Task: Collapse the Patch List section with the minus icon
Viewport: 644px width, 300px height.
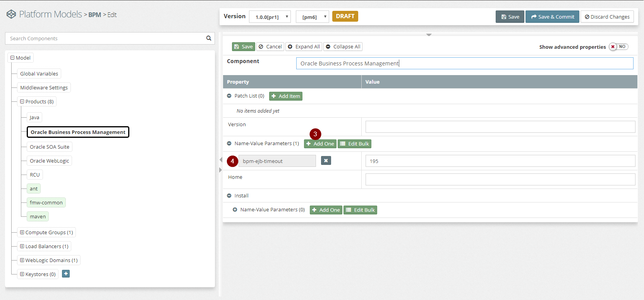Action: point(229,96)
